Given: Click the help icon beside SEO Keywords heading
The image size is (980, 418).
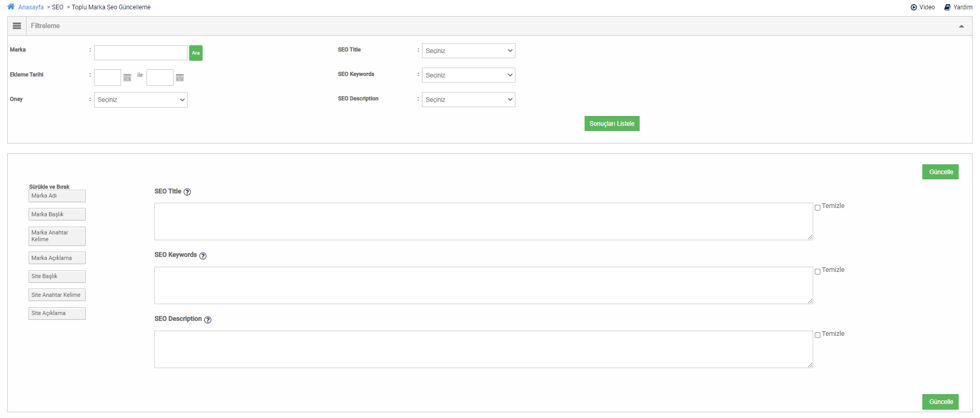Looking at the screenshot, I should (203, 256).
